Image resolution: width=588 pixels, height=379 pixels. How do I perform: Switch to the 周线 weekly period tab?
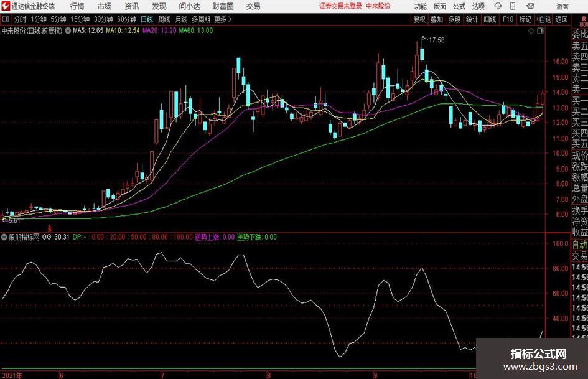coord(164,19)
